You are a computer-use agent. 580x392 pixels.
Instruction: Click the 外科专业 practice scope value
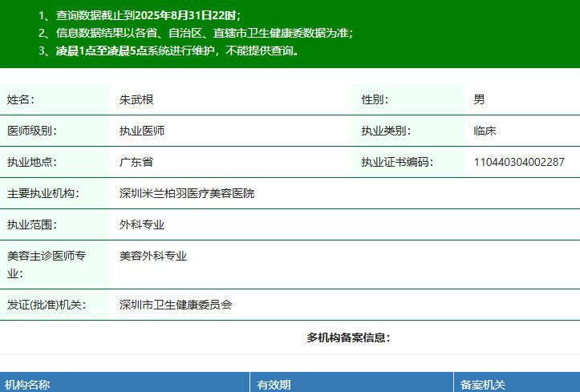pyautogui.click(x=142, y=224)
